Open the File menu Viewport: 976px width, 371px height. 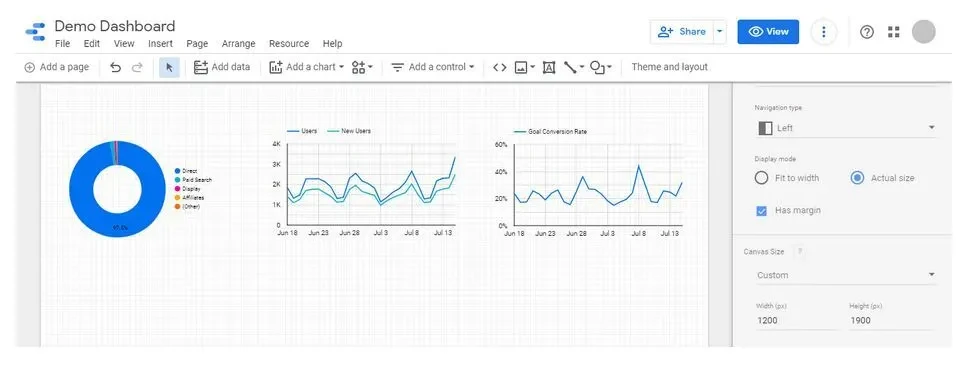[x=62, y=44]
